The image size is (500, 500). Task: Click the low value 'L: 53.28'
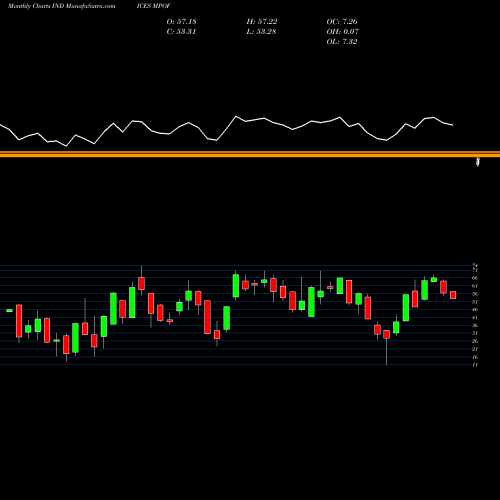coord(261,31)
